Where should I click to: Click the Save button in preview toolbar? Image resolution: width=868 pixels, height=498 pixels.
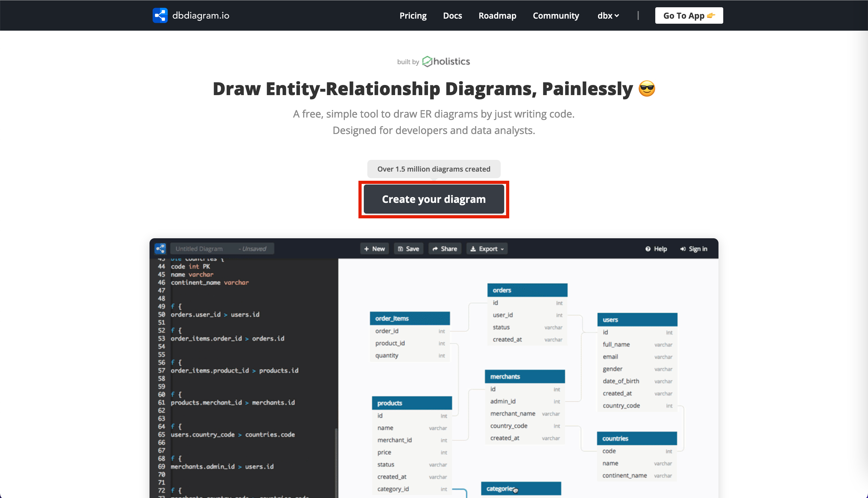tap(408, 249)
